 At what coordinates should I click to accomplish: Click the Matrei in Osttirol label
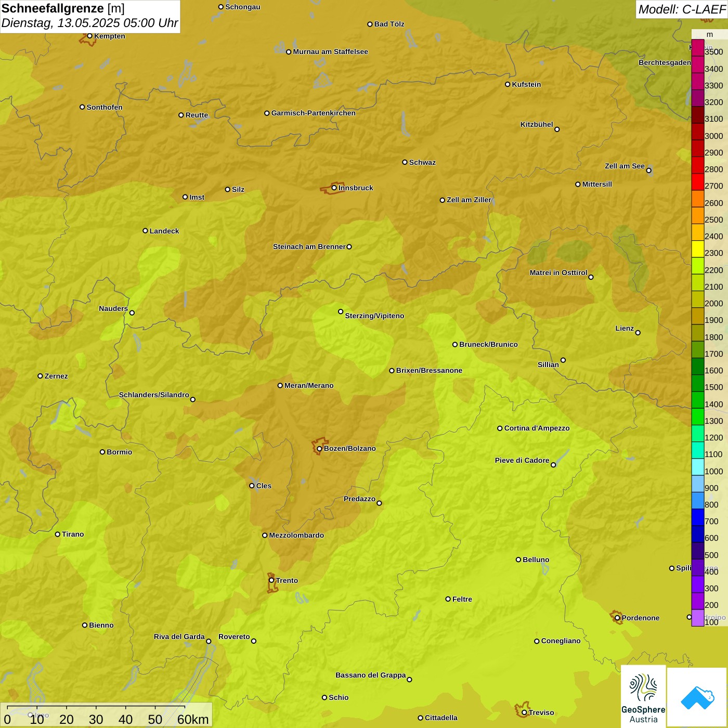click(x=558, y=272)
